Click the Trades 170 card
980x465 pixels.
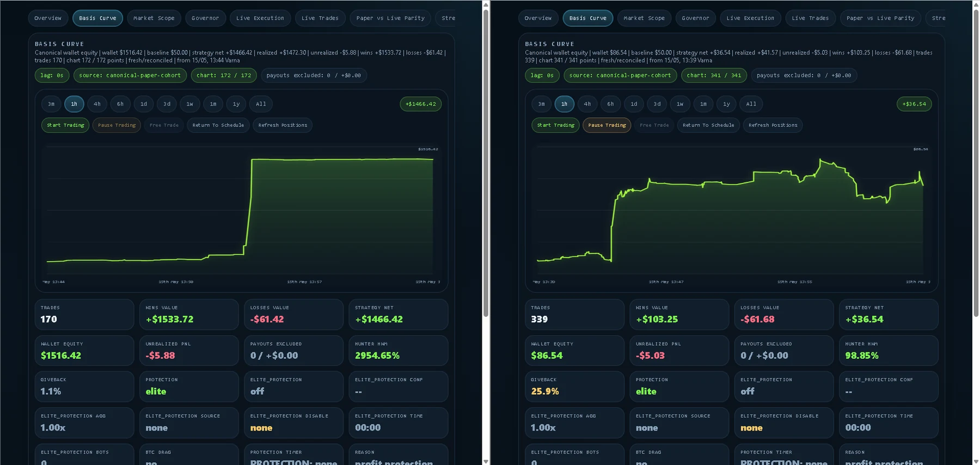pyautogui.click(x=84, y=314)
